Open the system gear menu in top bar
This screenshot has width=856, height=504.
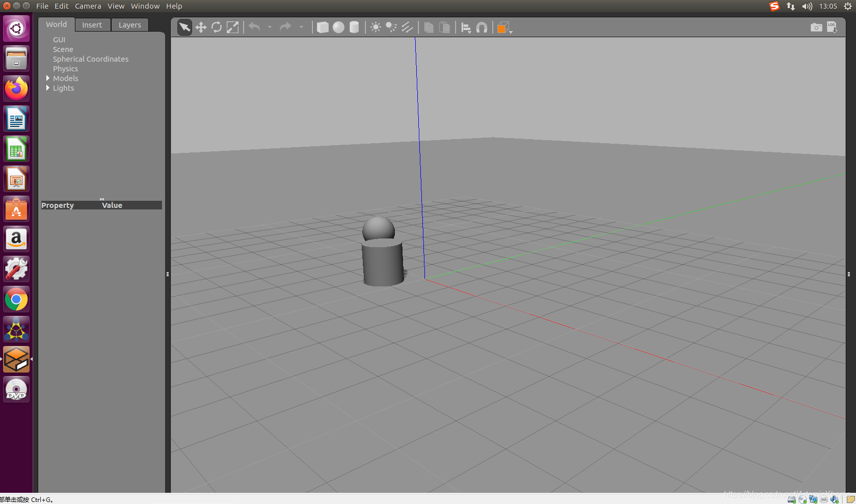click(x=848, y=6)
